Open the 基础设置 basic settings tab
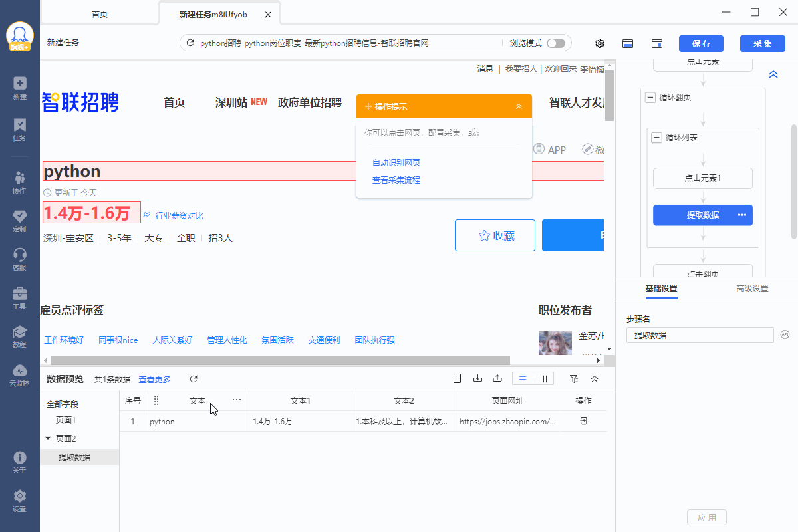Viewport: 798px width, 532px height. [x=661, y=288]
